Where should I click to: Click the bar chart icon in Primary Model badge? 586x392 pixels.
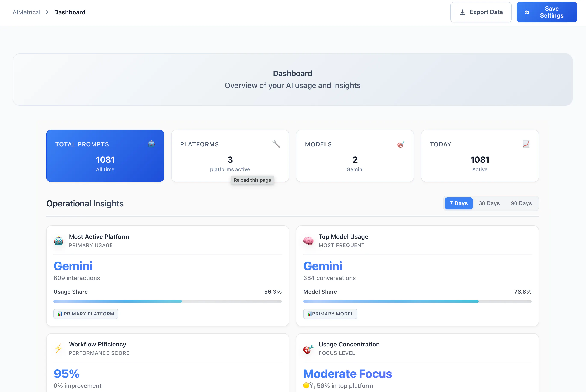click(x=310, y=314)
